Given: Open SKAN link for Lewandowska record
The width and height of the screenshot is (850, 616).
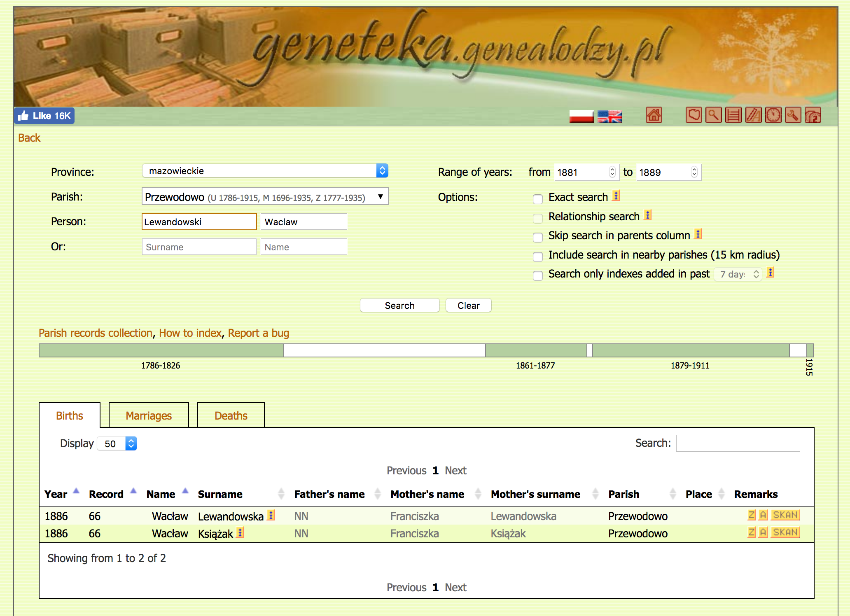Looking at the screenshot, I should pyautogui.click(x=785, y=515).
